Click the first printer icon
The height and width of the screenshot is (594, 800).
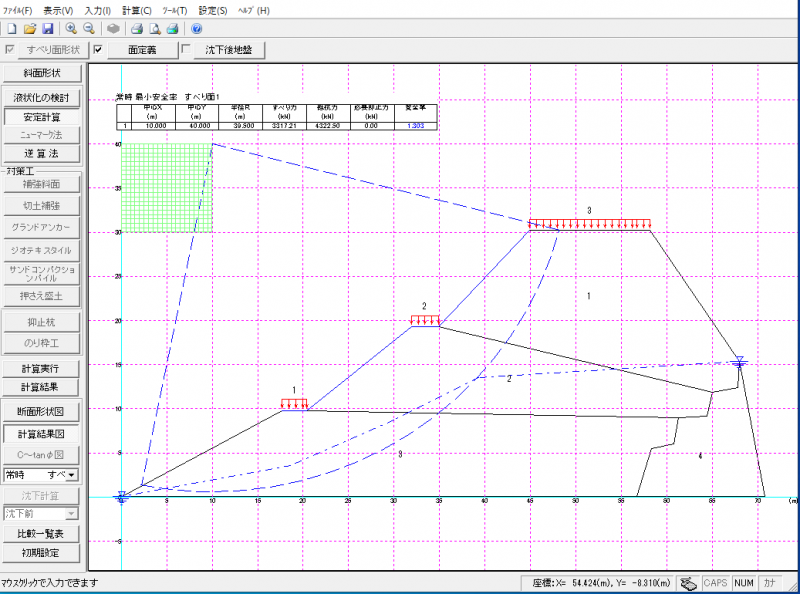coord(137,29)
